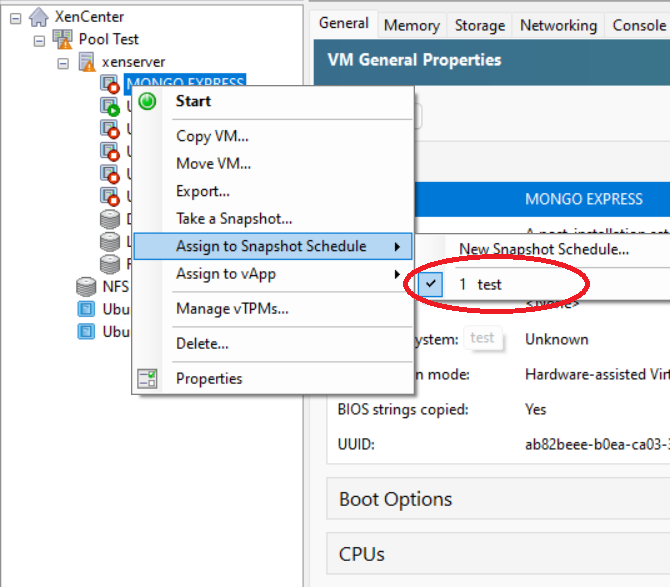Viewport: 670px width, 587px height.
Task: Switch to the Memory tab
Action: tap(411, 26)
